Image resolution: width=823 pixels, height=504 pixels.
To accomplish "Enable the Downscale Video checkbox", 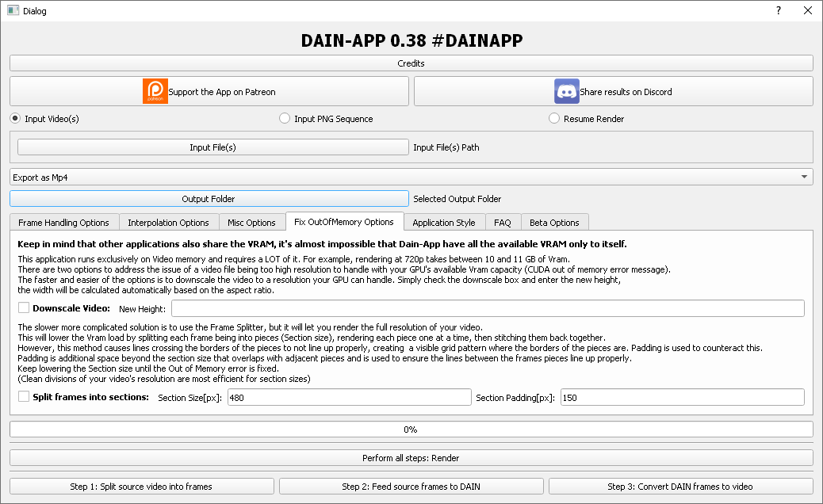I will click(x=22, y=308).
